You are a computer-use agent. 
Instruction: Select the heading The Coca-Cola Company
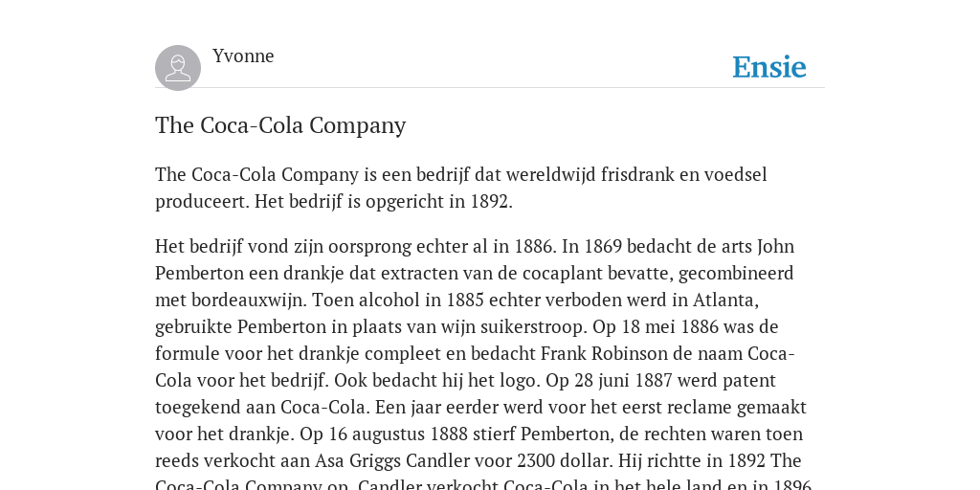tap(280, 125)
